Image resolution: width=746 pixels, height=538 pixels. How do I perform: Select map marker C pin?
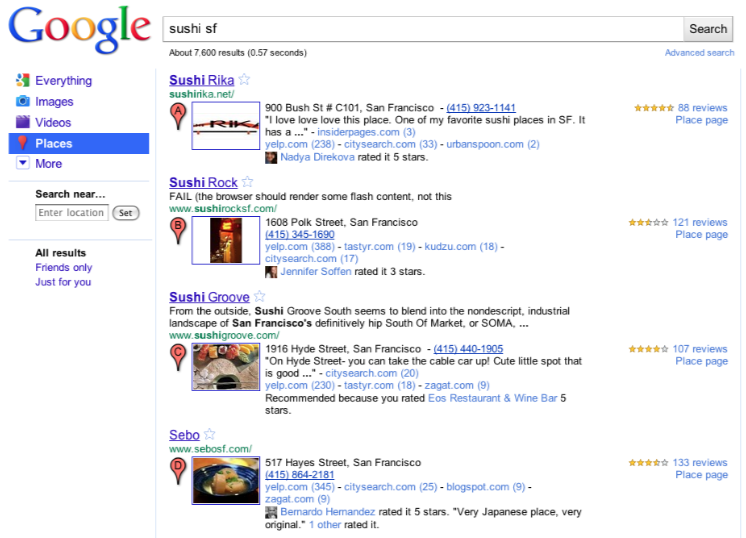tap(178, 357)
